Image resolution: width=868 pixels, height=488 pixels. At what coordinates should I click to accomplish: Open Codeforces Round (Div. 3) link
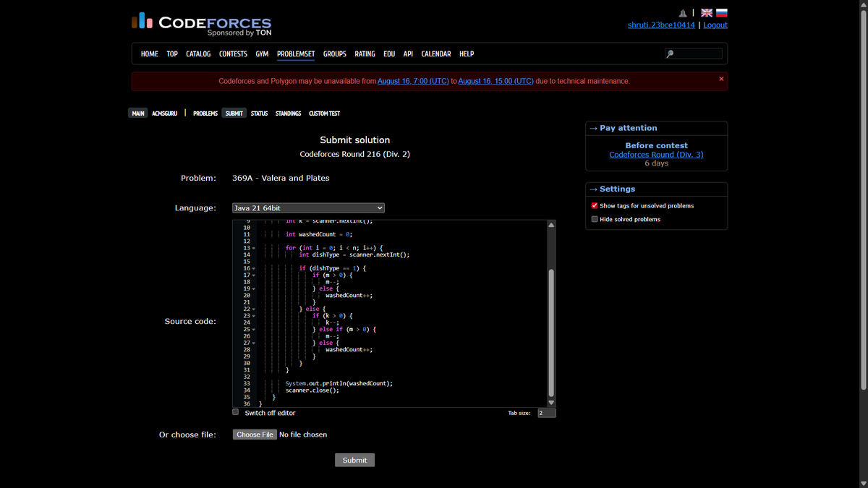click(656, 155)
